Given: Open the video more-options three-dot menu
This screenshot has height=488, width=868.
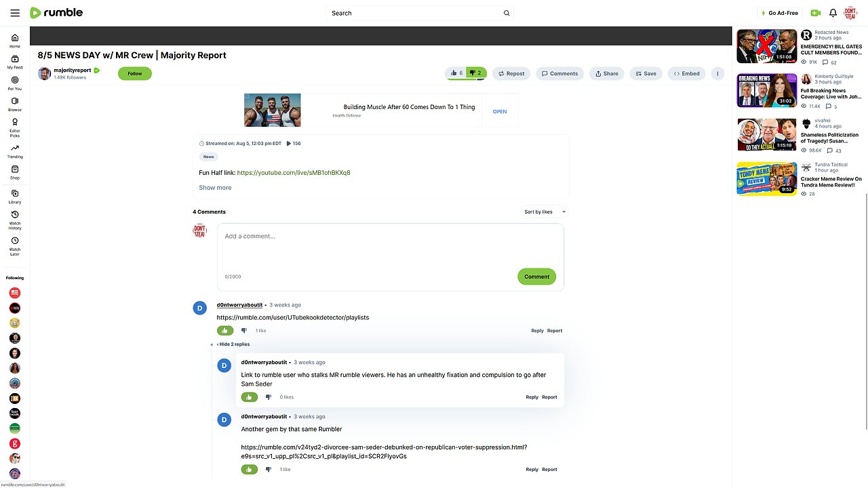Looking at the screenshot, I should [717, 73].
